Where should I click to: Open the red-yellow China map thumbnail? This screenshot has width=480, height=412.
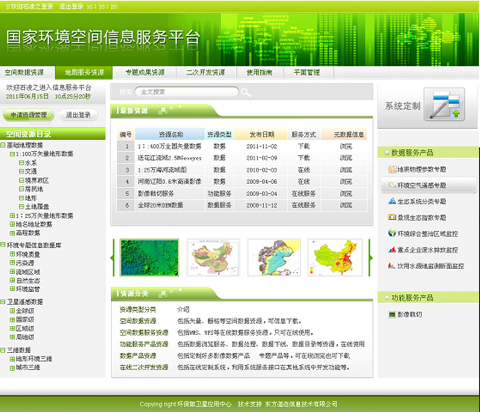(x=335, y=257)
